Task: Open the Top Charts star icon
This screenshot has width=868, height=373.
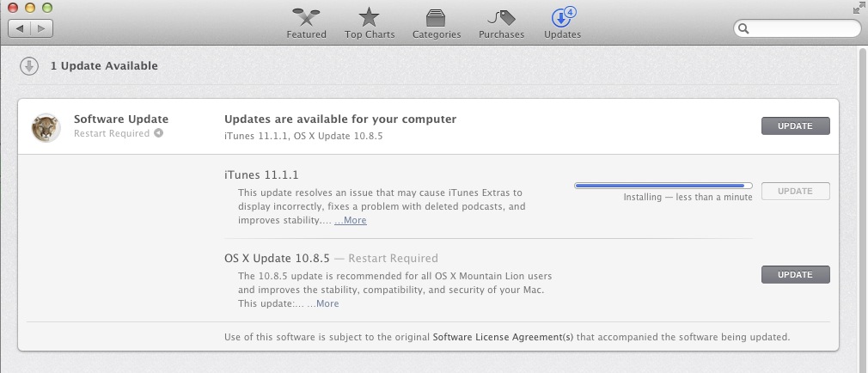Action: 369,16
